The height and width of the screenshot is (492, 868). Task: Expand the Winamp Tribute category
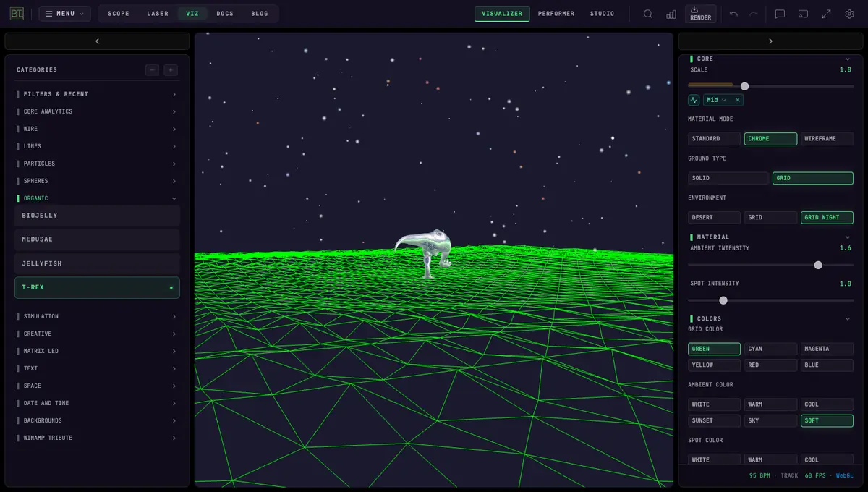(97, 438)
